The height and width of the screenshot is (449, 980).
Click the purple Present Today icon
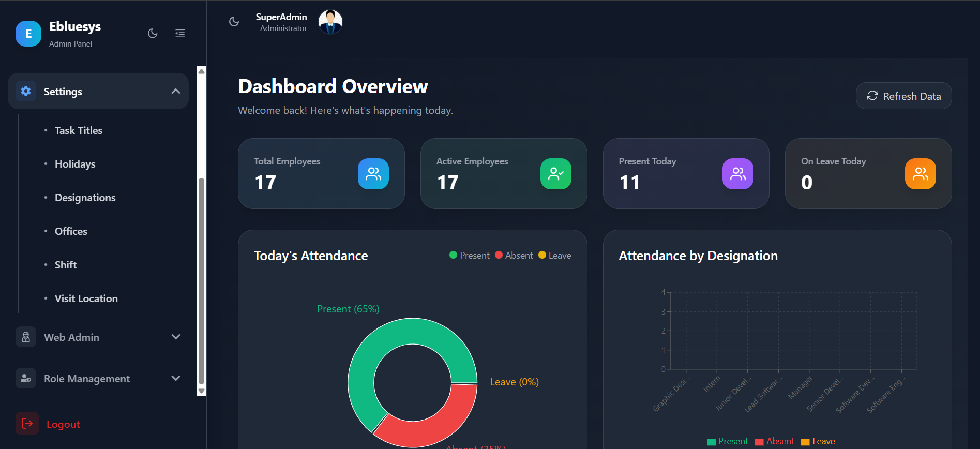737,174
